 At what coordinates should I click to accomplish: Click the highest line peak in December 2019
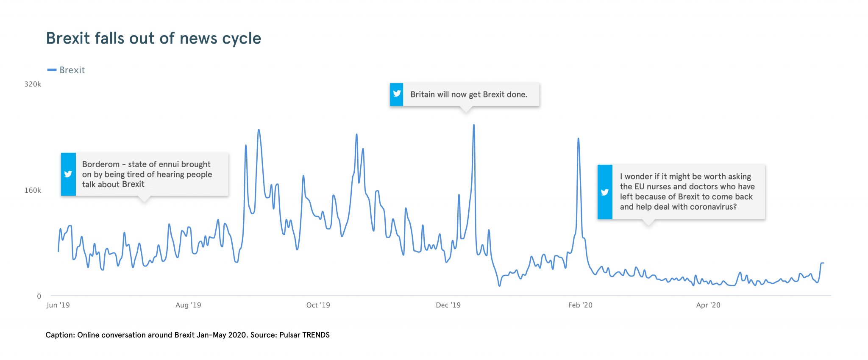(474, 125)
